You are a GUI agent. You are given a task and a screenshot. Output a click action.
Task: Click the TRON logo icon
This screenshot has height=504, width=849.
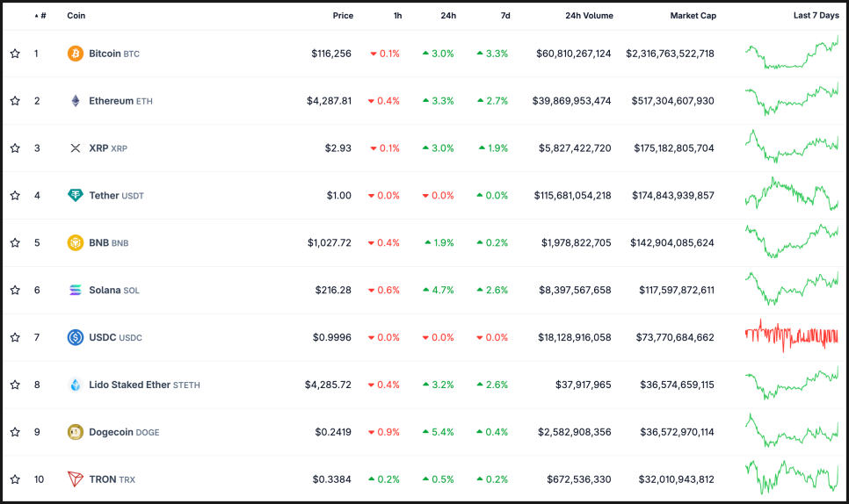coord(76,479)
